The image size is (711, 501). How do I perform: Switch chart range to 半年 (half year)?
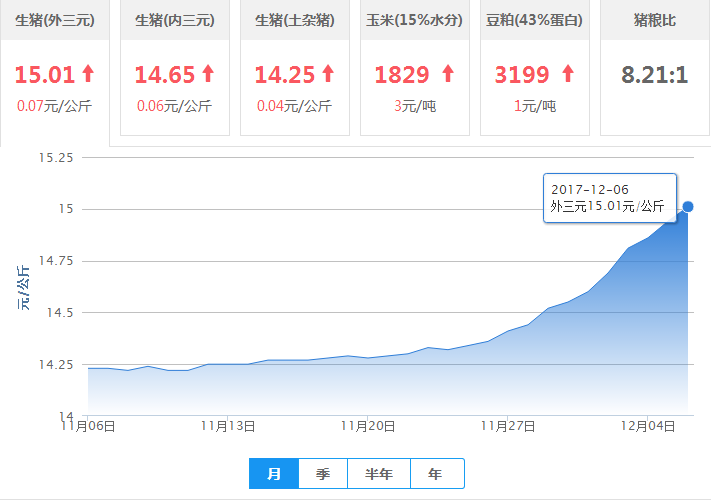point(378,474)
